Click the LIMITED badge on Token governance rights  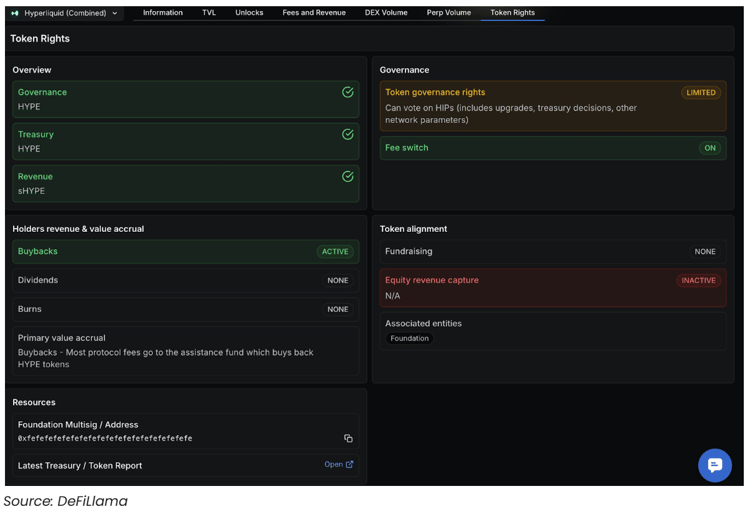tap(701, 93)
